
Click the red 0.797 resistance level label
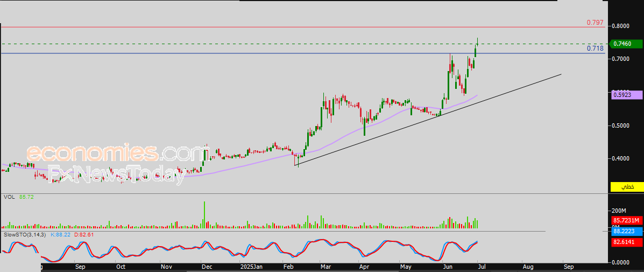pyautogui.click(x=595, y=22)
